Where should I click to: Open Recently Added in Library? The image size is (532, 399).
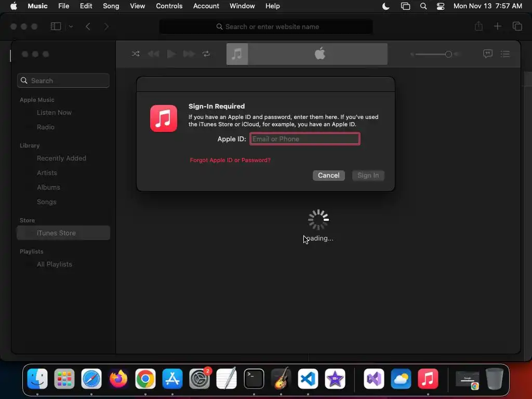pyautogui.click(x=61, y=158)
